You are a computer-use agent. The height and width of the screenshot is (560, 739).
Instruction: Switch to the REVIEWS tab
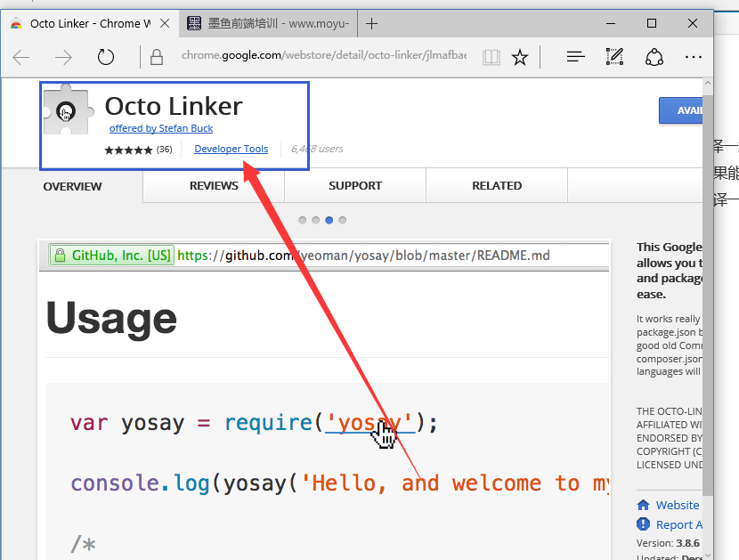[214, 186]
